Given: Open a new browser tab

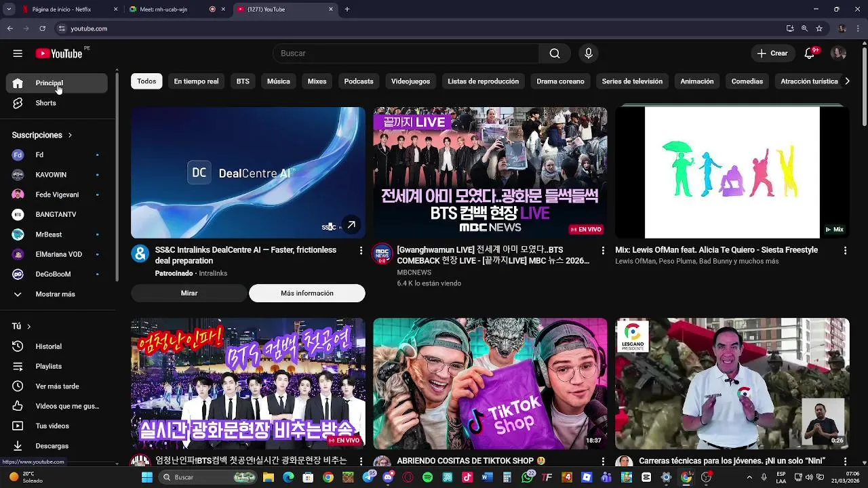Looking at the screenshot, I should click(347, 9).
